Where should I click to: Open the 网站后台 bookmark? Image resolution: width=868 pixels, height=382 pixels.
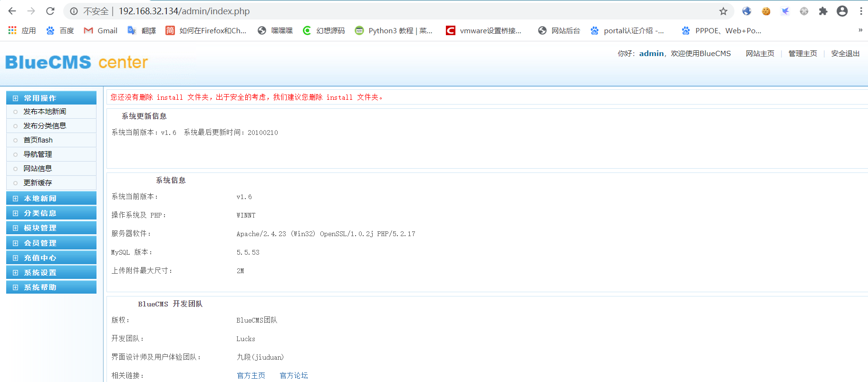(559, 30)
